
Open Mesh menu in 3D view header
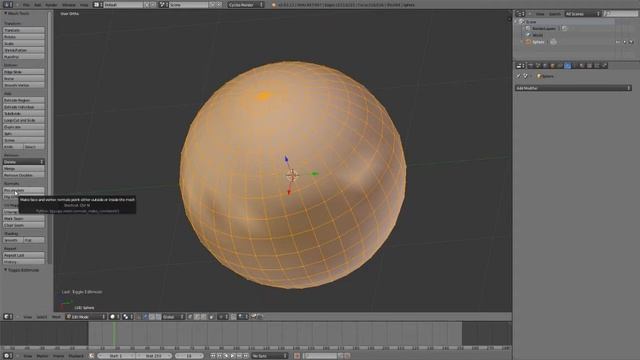pyautogui.click(x=56, y=317)
